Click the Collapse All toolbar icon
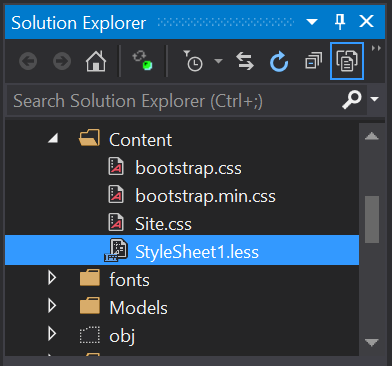392x366 pixels. (313, 61)
